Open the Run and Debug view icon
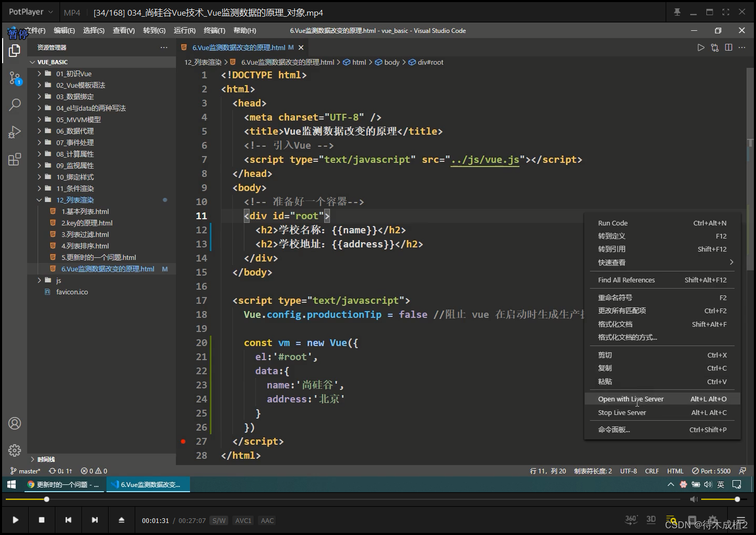 (x=15, y=132)
